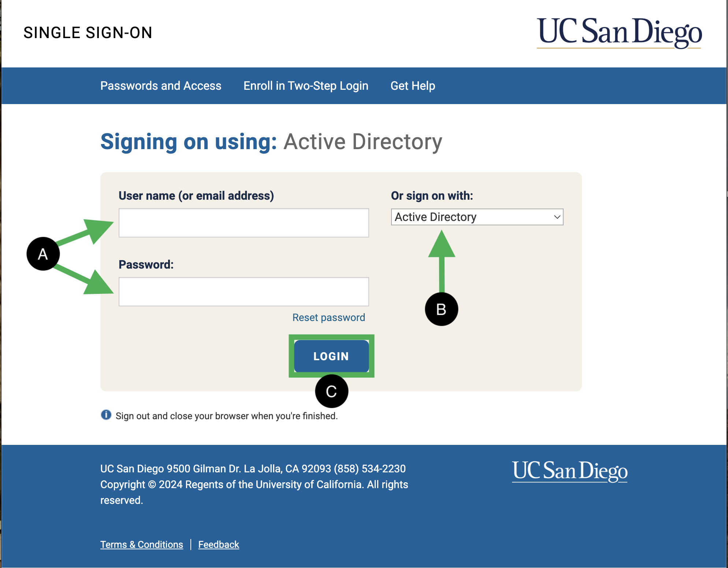Image resolution: width=728 pixels, height=568 pixels.
Task: Click the UC San Diego footer logo
Action: (569, 471)
